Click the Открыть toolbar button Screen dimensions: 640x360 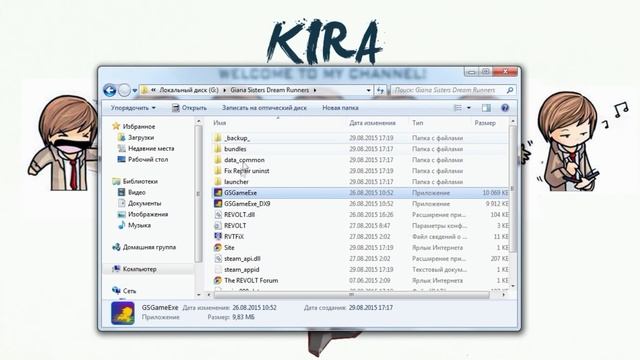[x=189, y=108]
